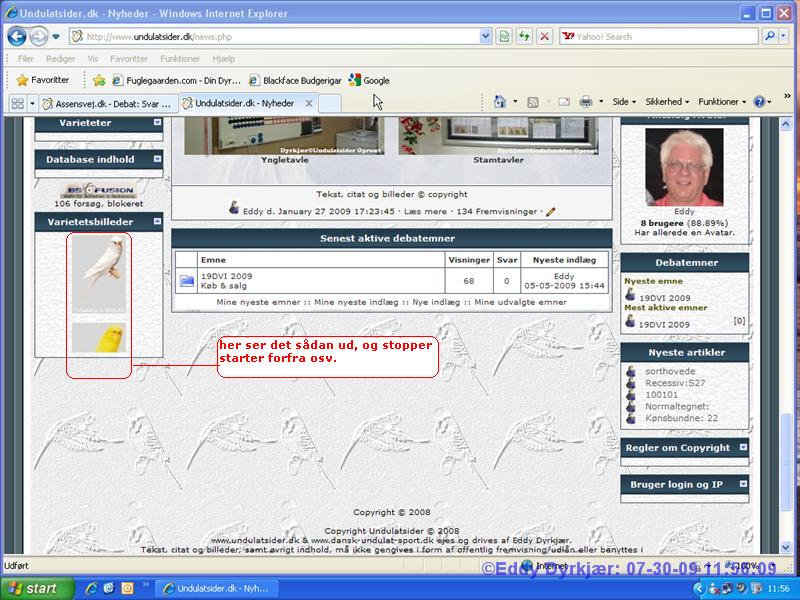
Task: Open the Hjælp menu
Action: 223,59
